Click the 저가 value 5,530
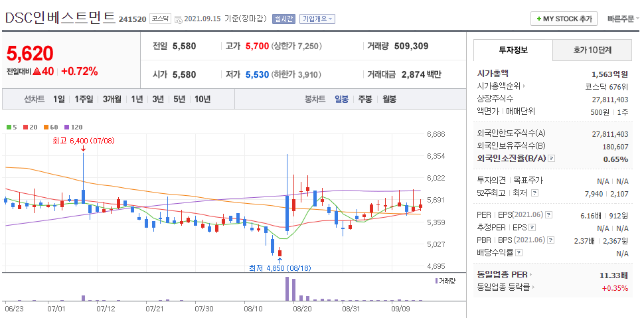 [x=257, y=75]
